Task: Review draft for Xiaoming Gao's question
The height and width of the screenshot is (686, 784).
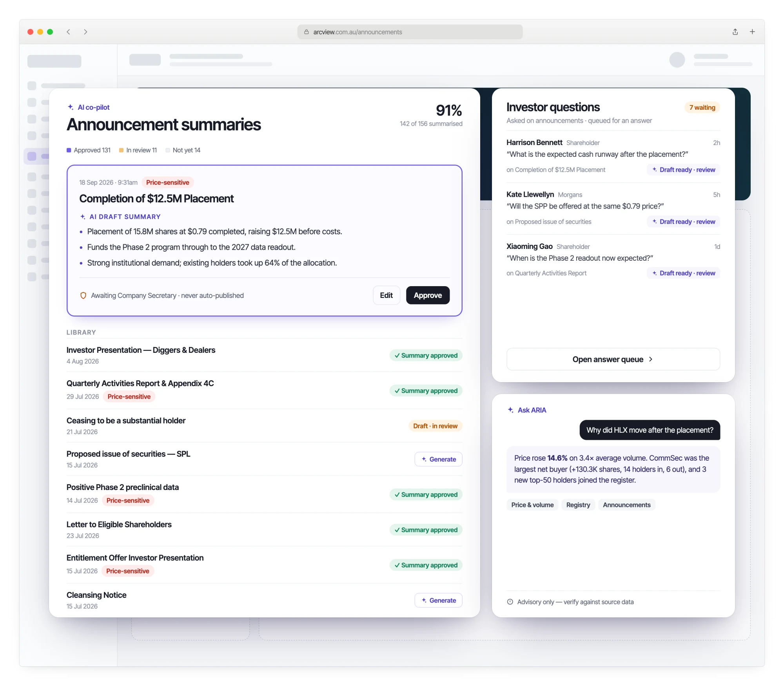Action: tap(683, 273)
